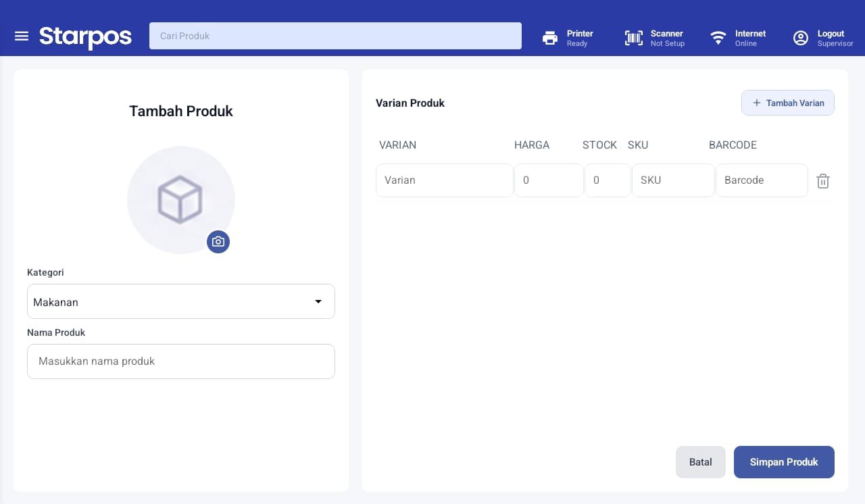The image size is (865, 504).
Task: Delete the variant row with trash icon
Action: (x=823, y=181)
